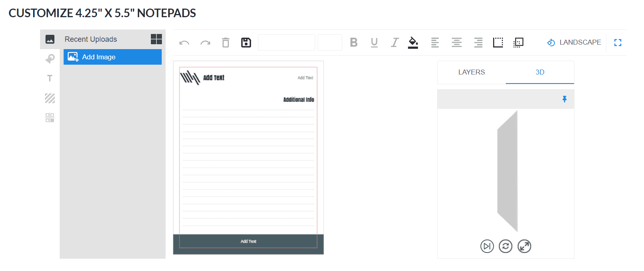Switch to the 3D tab
Screen dimensions: 644x271
click(x=540, y=72)
